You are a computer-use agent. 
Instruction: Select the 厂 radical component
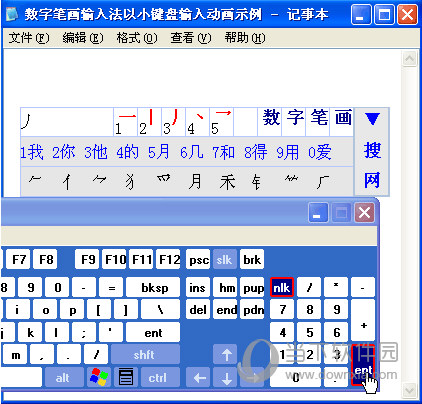[322, 182]
